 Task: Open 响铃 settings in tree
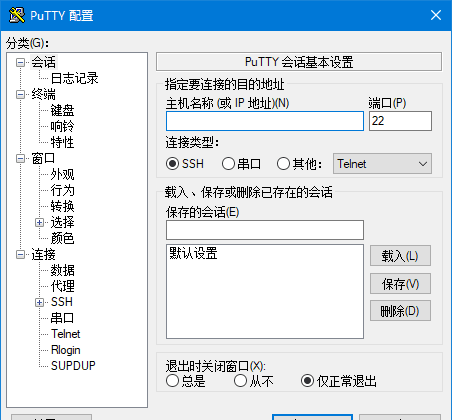pyautogui.click(x=62, y=126)
